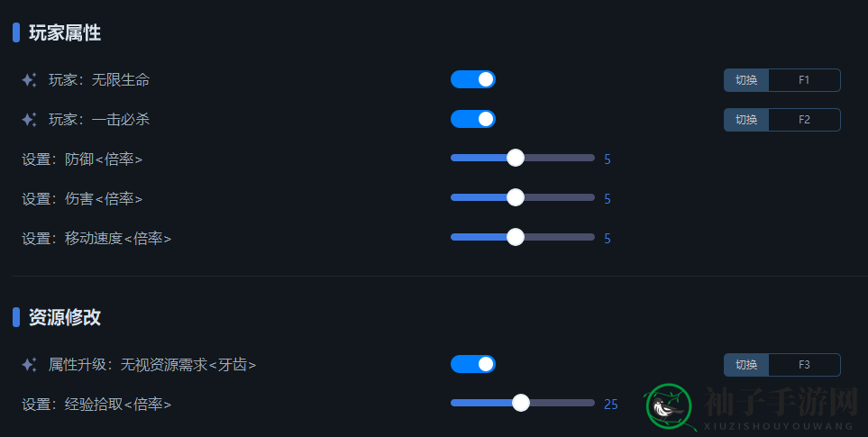Click the sparkle icon beside 玩家:一击必杀

click(30, 120)
